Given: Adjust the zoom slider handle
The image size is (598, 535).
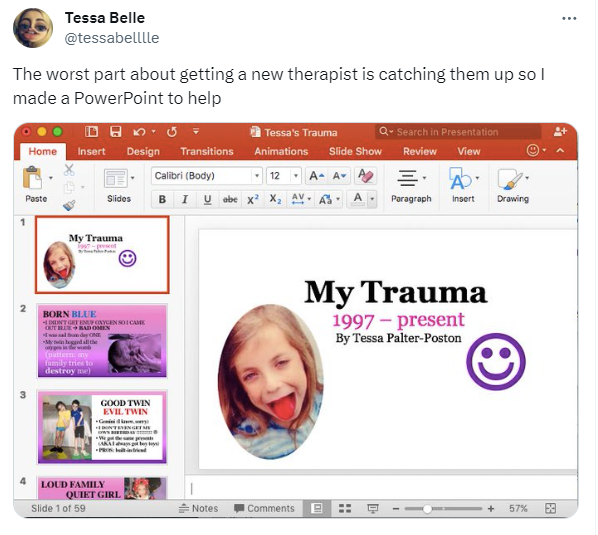Looking at the screenshot, I should [428, 509].
